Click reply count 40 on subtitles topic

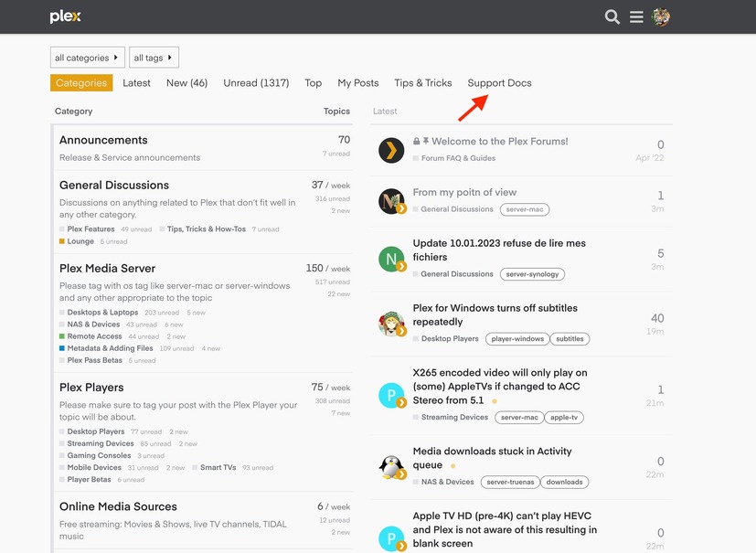(657, 318)
